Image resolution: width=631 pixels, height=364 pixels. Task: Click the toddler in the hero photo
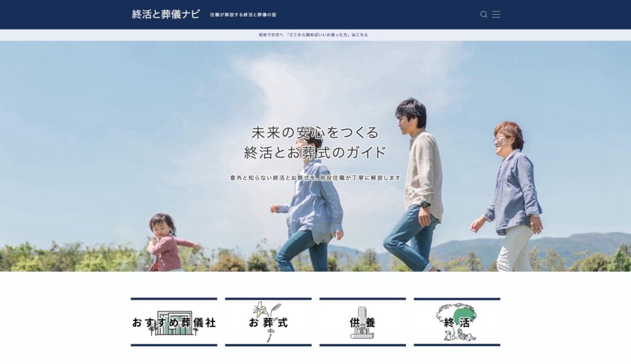(165, 242)
